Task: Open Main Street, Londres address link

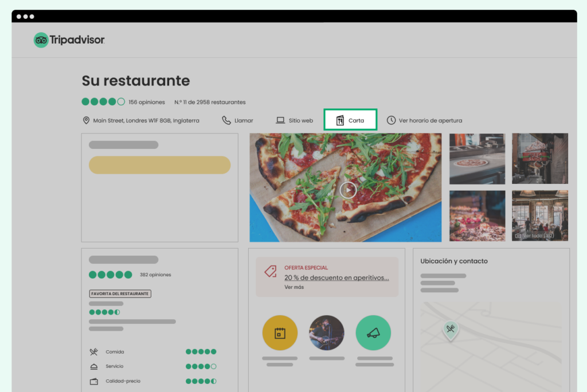Action: (x=146, y=120)
